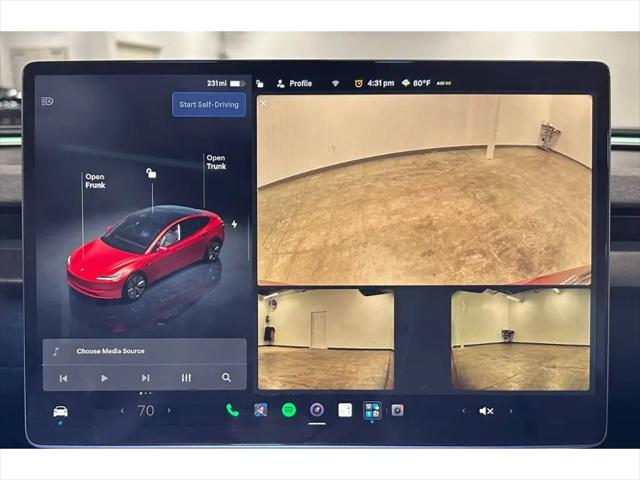
Task: Tap the 80°F temperature reading
Action: (422, 83)
